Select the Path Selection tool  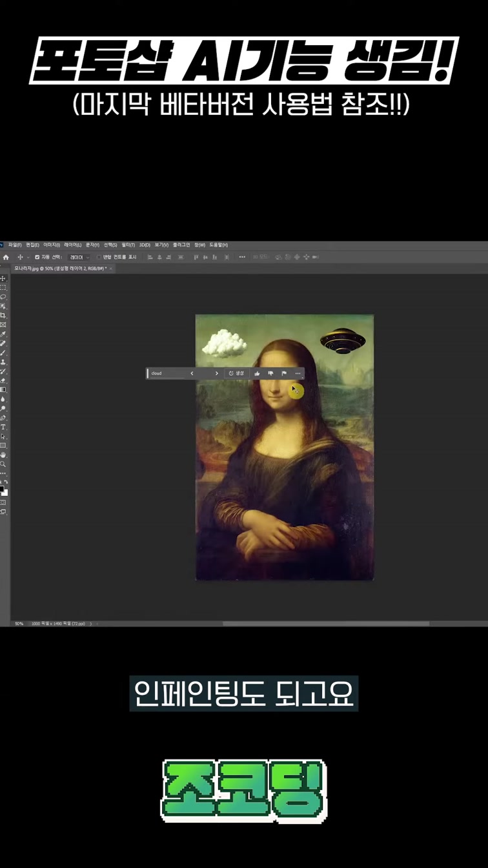3,437
